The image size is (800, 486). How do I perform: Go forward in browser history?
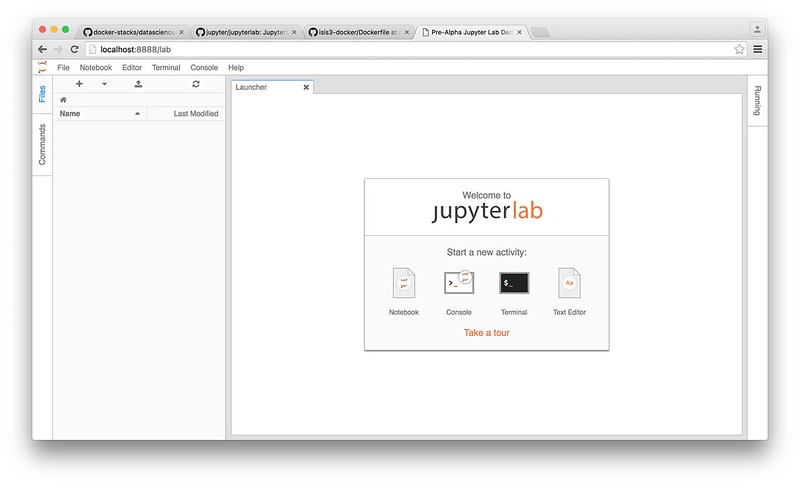point(58,49)
